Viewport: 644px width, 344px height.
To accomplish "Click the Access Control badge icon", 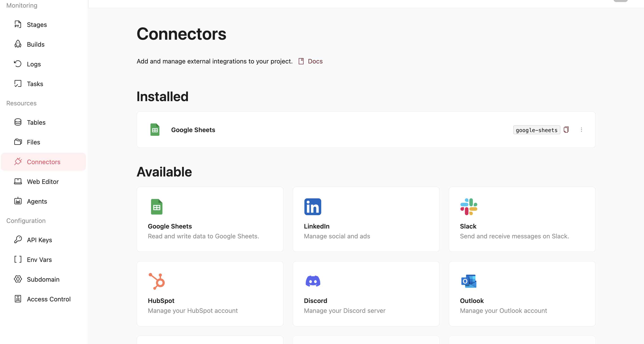I will (18, 299).
